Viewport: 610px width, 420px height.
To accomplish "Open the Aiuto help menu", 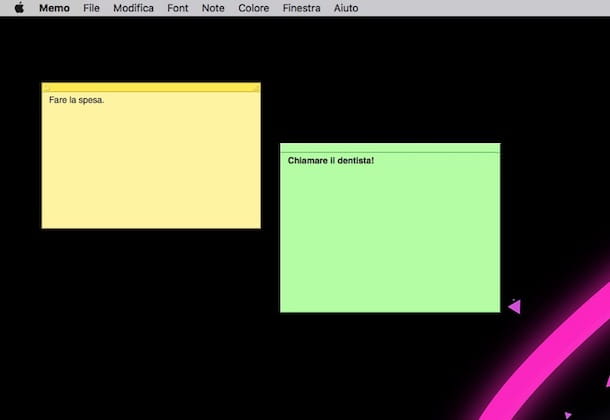I will pyautogui.click(x=345, y=8).
